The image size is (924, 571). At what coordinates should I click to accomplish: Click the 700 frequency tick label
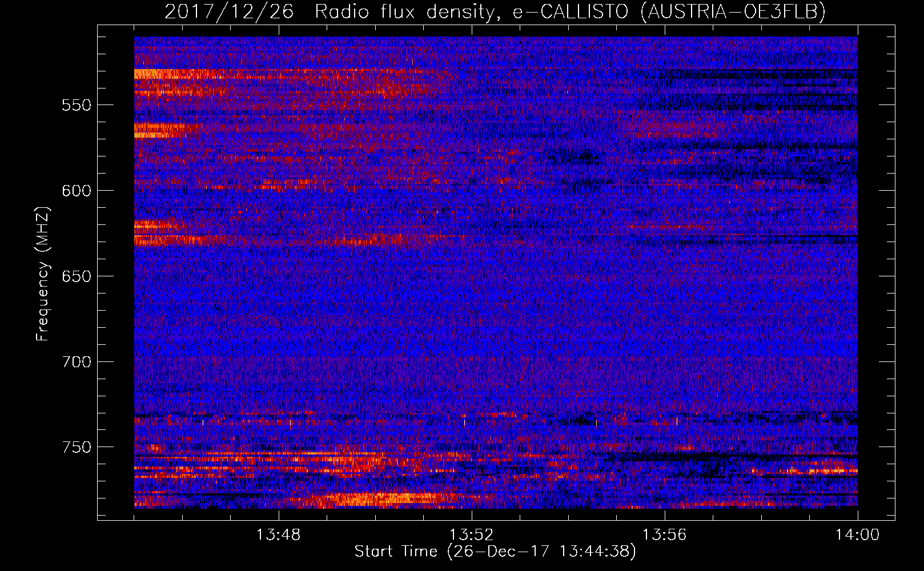point(77,362)
